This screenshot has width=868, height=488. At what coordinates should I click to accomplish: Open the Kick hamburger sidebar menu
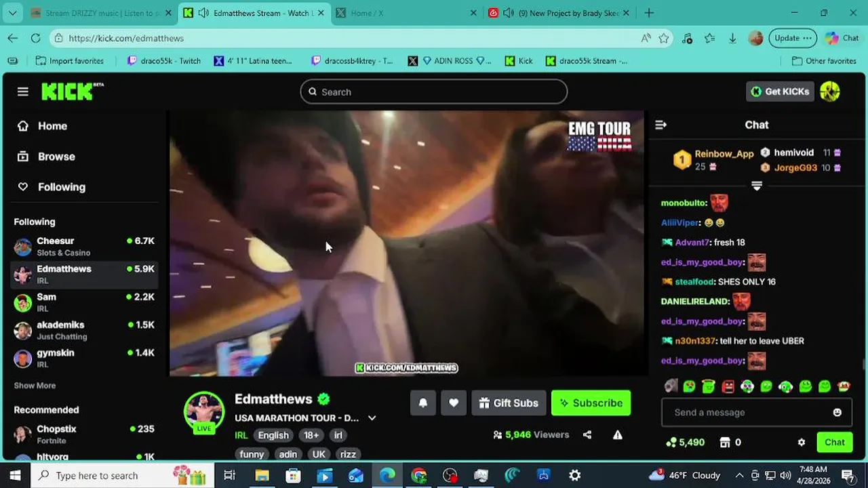point(23,91)
